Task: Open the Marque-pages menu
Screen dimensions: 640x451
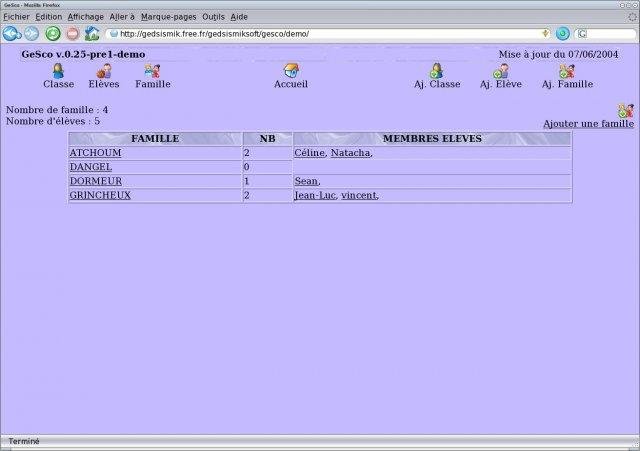Action: (169, 17)
